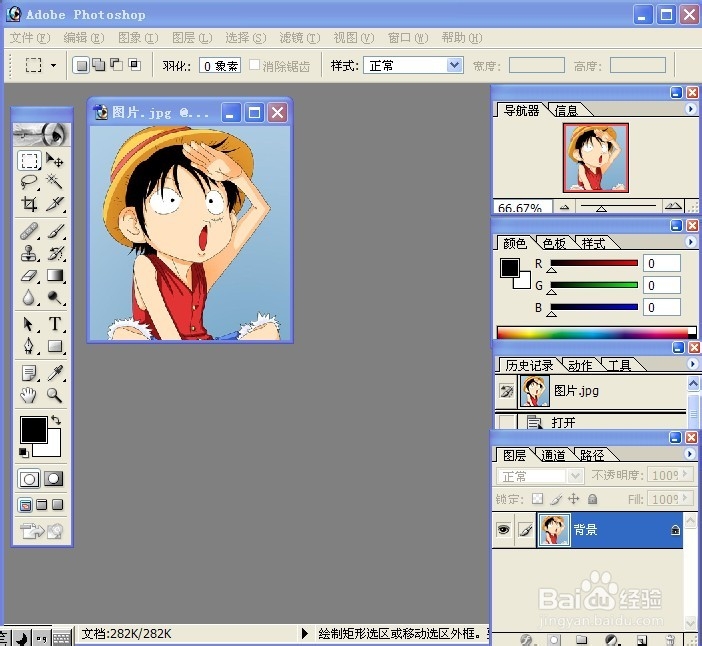
Task: Select the Eyedropper tool
Action: (55, 373)
